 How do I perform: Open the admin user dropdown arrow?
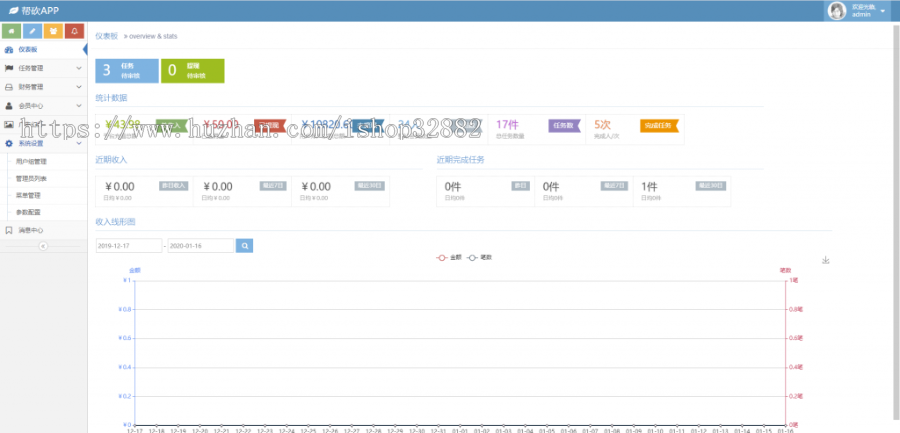tap(883, 10)
